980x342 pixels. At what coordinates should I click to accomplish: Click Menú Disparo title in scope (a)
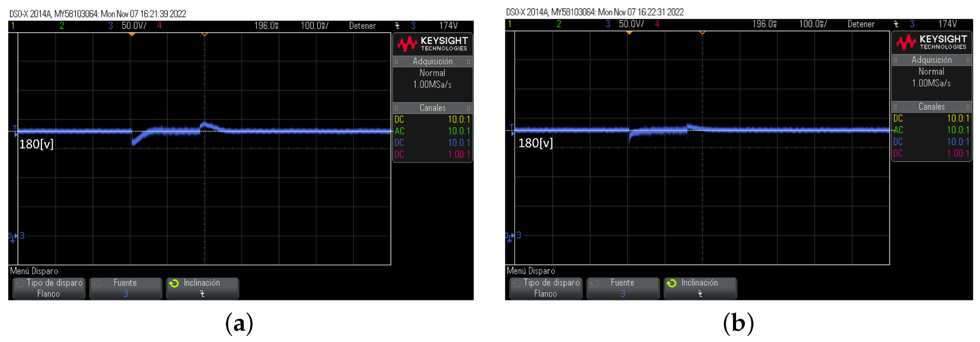[34, 271]
